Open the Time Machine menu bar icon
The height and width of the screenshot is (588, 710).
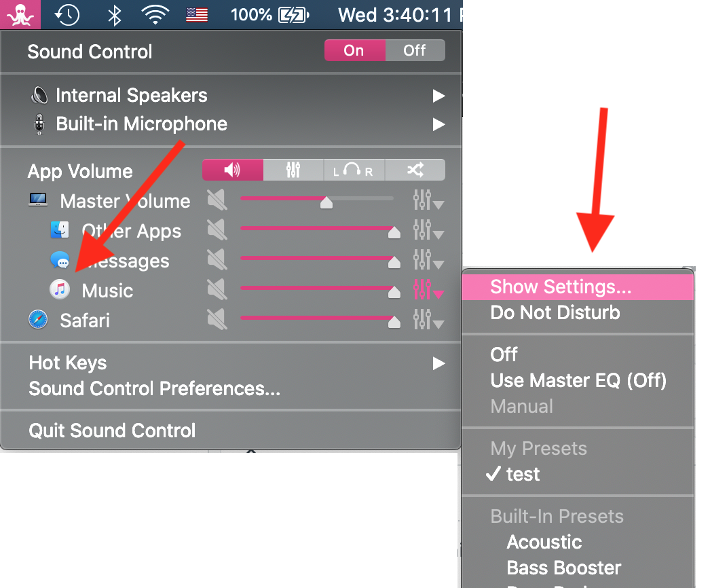67,14
